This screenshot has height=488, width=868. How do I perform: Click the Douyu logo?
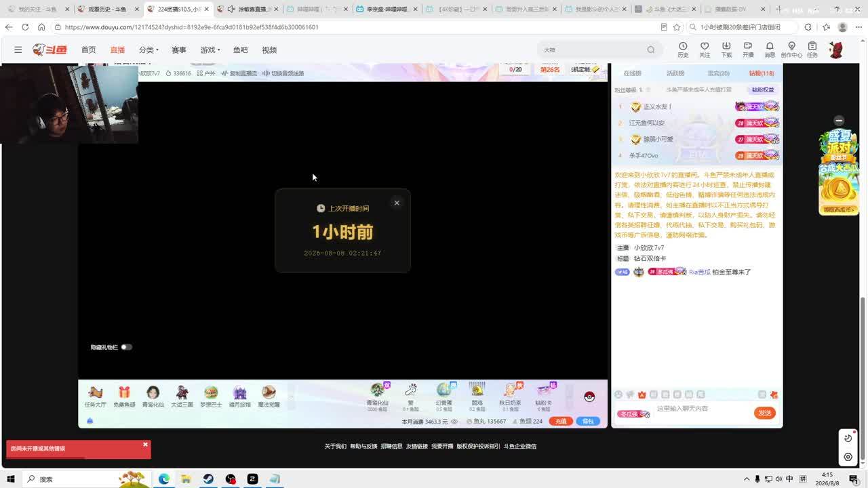pos(50,49)
